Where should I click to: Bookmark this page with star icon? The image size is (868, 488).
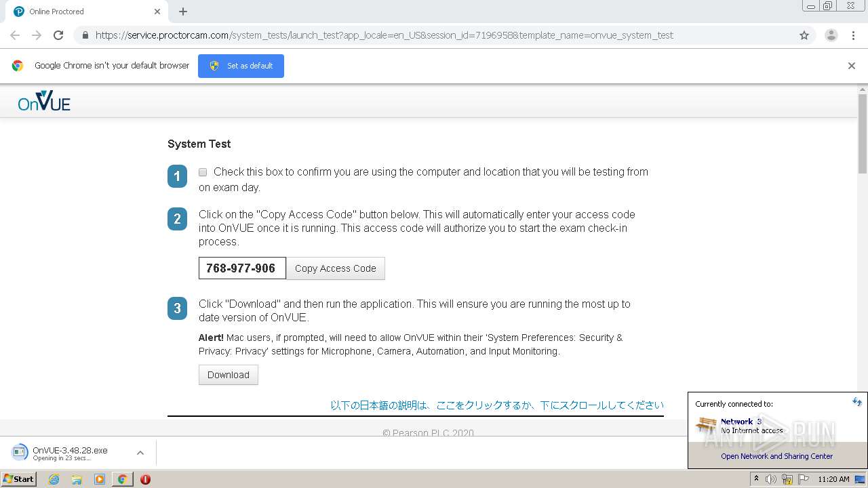coord(804,35)
